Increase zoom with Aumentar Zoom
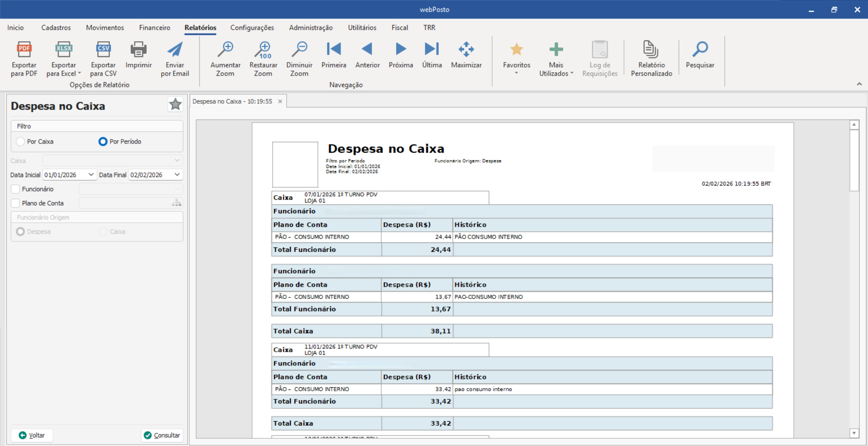 pos(225,50)
